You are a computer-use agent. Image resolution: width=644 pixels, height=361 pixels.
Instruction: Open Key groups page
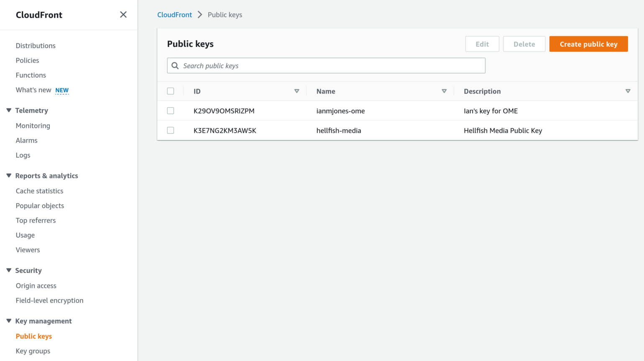click(x=33, y=351)
